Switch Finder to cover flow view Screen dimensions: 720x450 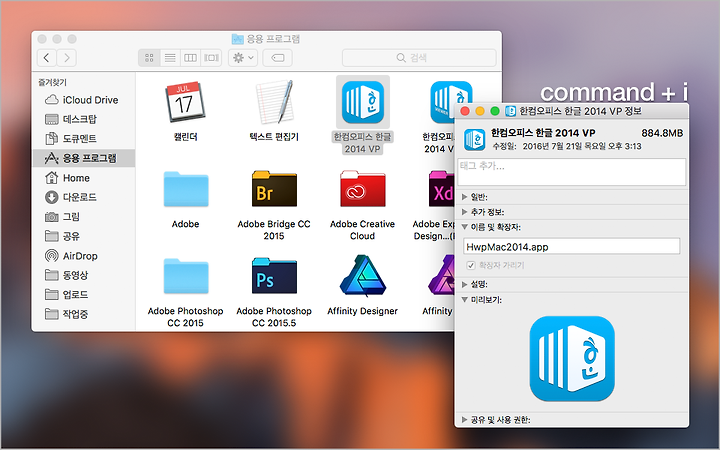[211, 58]
